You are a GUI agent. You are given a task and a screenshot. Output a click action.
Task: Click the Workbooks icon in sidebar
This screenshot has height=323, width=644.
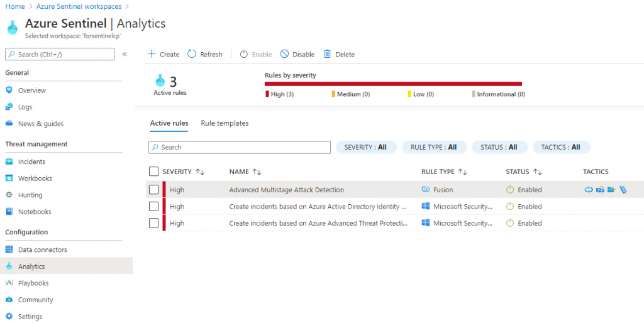pos(9,178)
